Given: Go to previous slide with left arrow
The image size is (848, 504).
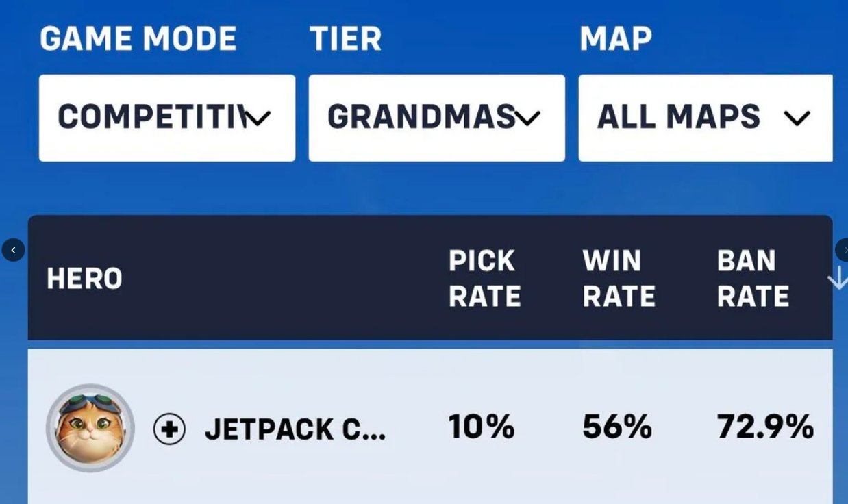Looking at the screenshot, I should tap(13, 250).
